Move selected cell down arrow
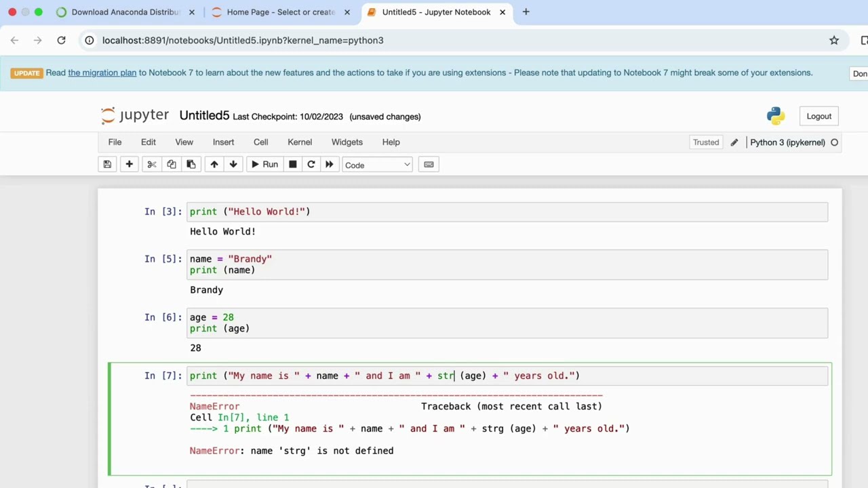Screen dimensions: 868x488 pos(233,164)
